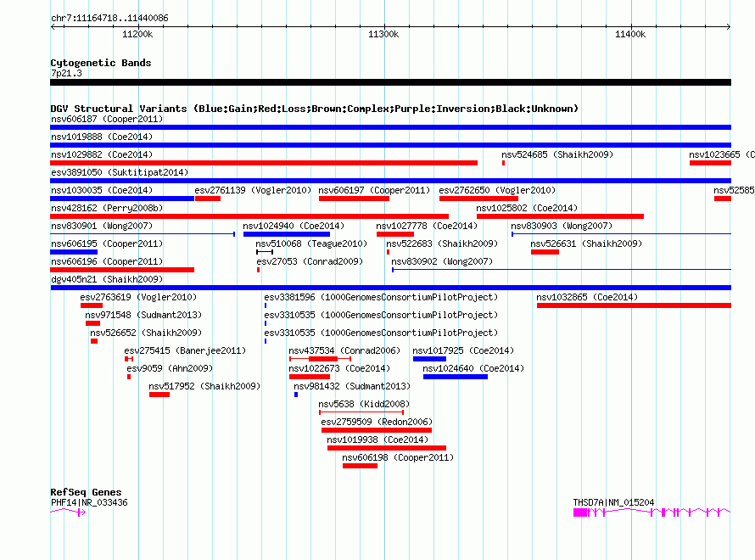The image size is (755, 560).
Task: Open the nsv1029882 (Coe2014) loss variant label
Action: (x=102, y=154)
